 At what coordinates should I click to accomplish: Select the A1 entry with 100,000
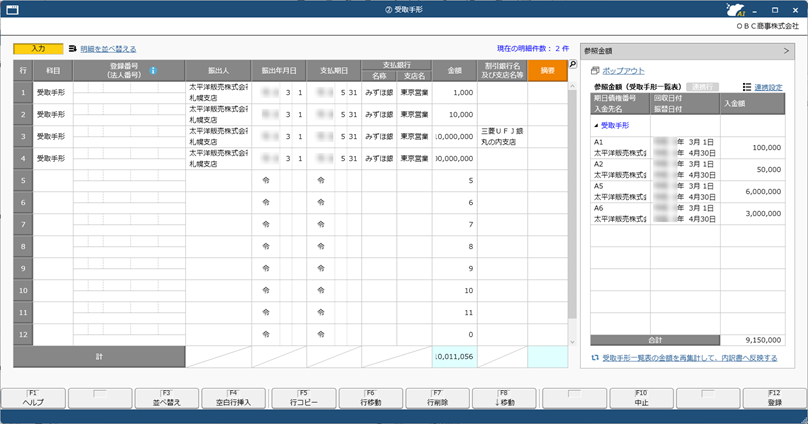[x=687, y=147]
